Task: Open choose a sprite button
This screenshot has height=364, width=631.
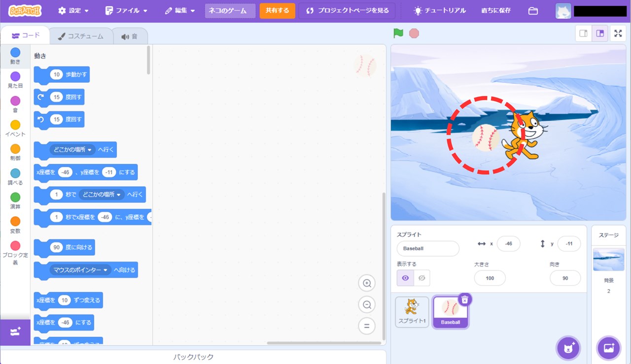Action: tap(568, 348)
